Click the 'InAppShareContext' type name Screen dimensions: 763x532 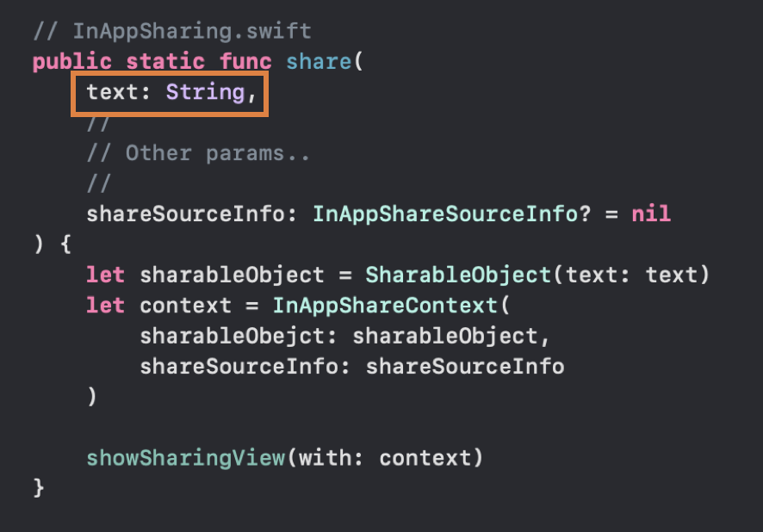point(385,306)
